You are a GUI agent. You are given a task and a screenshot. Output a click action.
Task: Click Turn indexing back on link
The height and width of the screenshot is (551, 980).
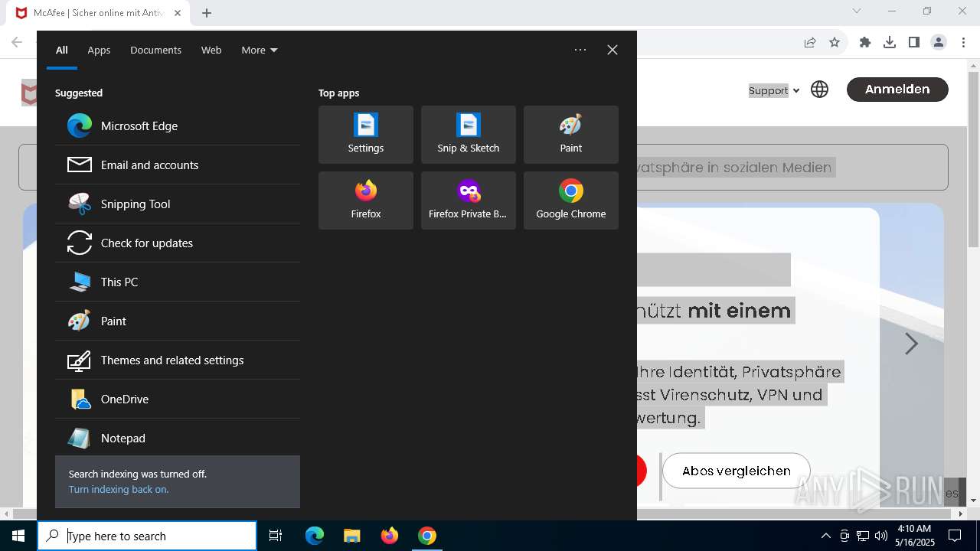click(x=119, y=489)
